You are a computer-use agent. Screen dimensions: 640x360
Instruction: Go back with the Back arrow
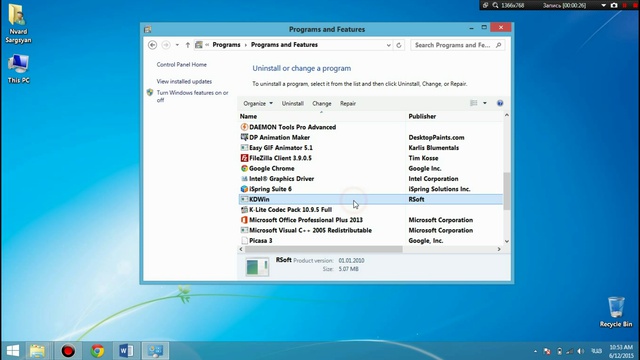click(x=152, y=45)
